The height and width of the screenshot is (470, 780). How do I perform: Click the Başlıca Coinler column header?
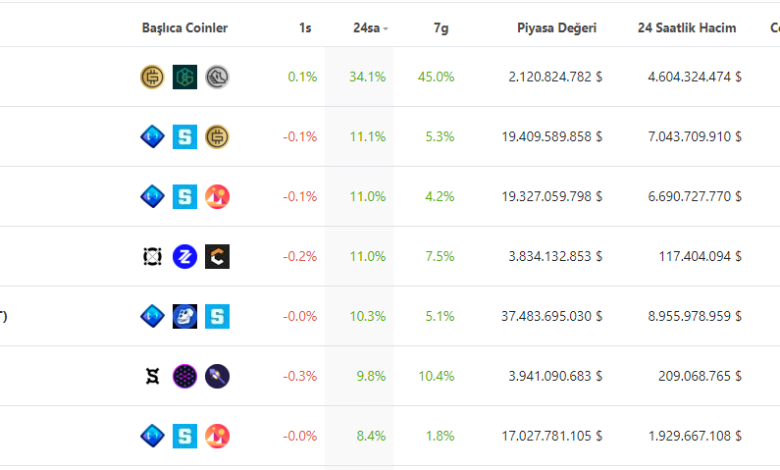click(x=185, y=28)
